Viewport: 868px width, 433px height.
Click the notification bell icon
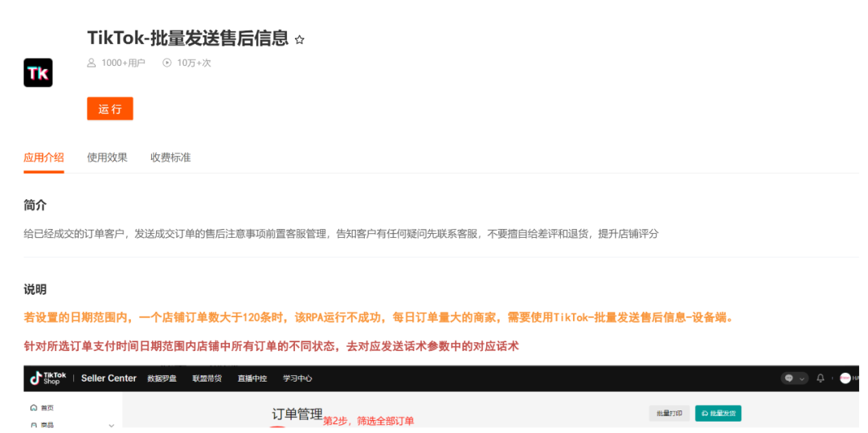pos(821,378)
